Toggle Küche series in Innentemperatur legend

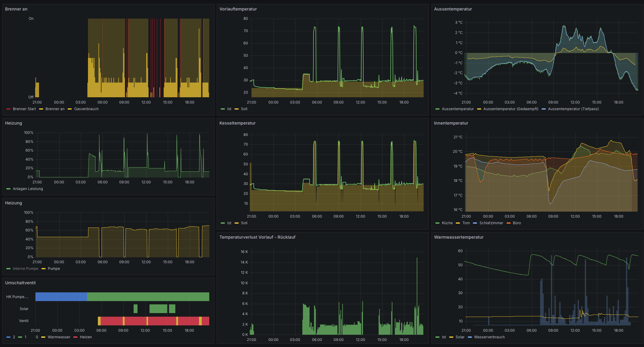447,223
